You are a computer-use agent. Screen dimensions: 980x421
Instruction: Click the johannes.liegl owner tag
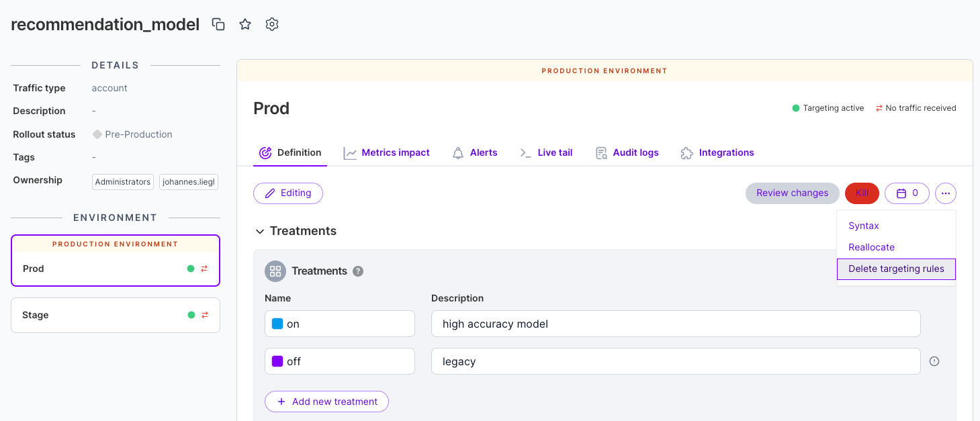coord(189,182)
